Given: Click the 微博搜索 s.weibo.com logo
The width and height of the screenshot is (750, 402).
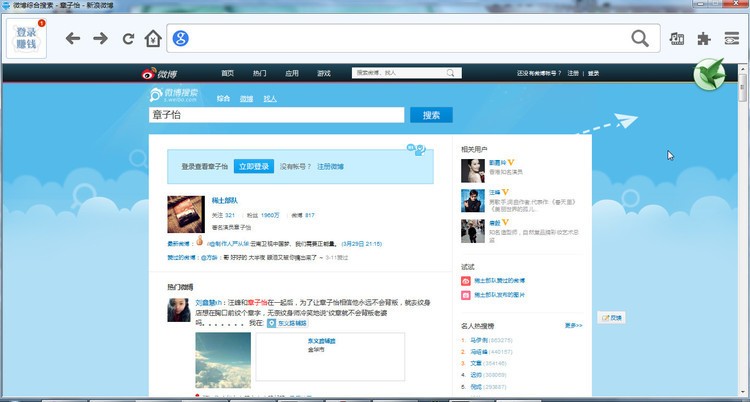Looking at the screenshot, I should (174, 94).
